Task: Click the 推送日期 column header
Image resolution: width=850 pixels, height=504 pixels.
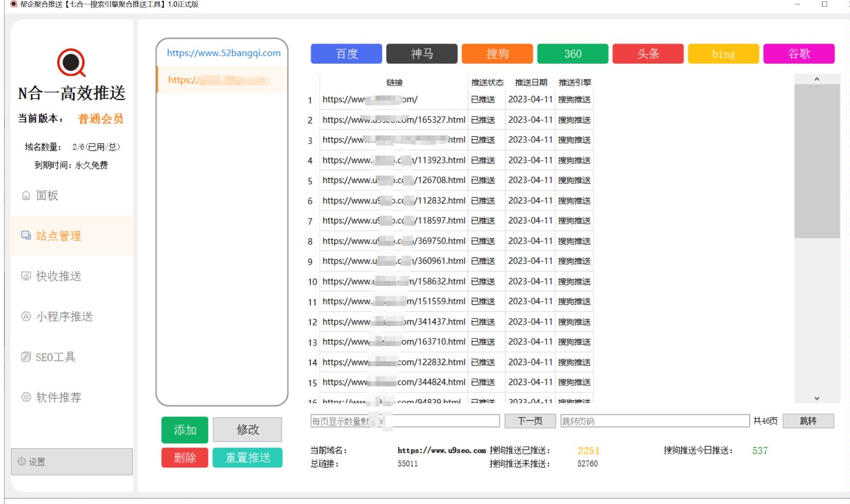Action: coord(531,83)
